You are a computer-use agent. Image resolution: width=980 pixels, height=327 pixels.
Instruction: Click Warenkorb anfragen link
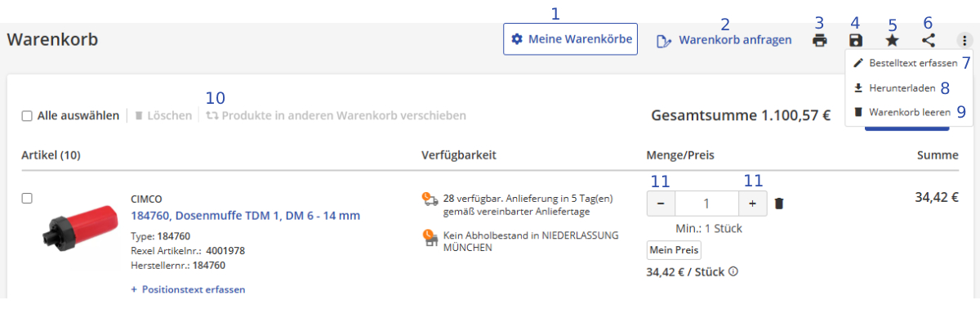coord(724,39)
